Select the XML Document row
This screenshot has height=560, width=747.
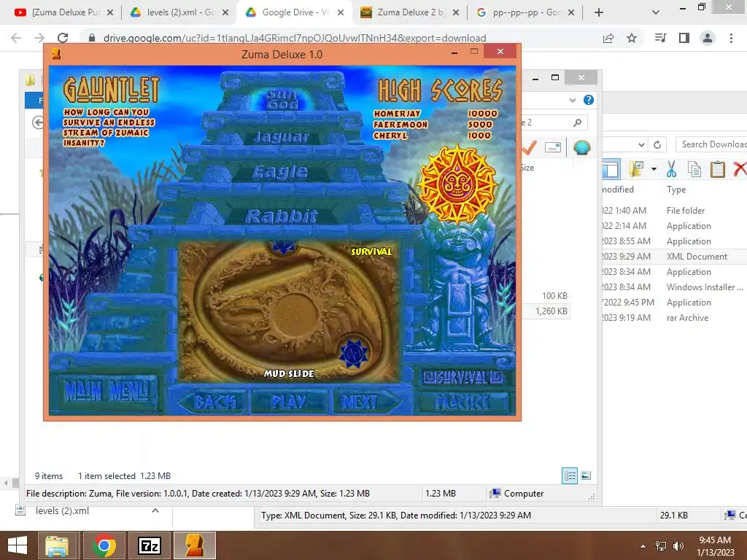(x=674, y=256)
